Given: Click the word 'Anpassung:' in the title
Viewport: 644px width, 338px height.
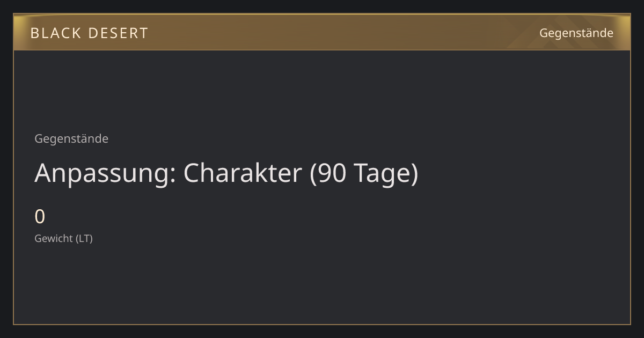Looking at the screenshot, I should pyautogui.click(x=105, y=173).
